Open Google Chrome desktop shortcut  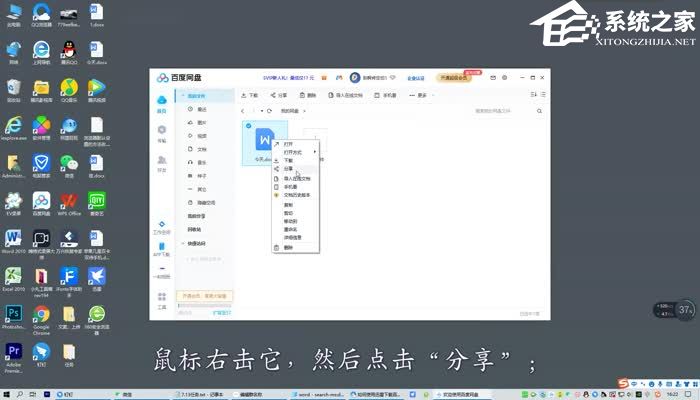pos(41,321)
